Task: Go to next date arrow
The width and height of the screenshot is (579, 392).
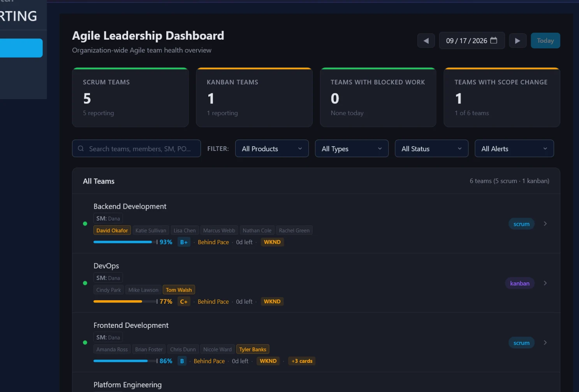Action: tap(517, 41)
